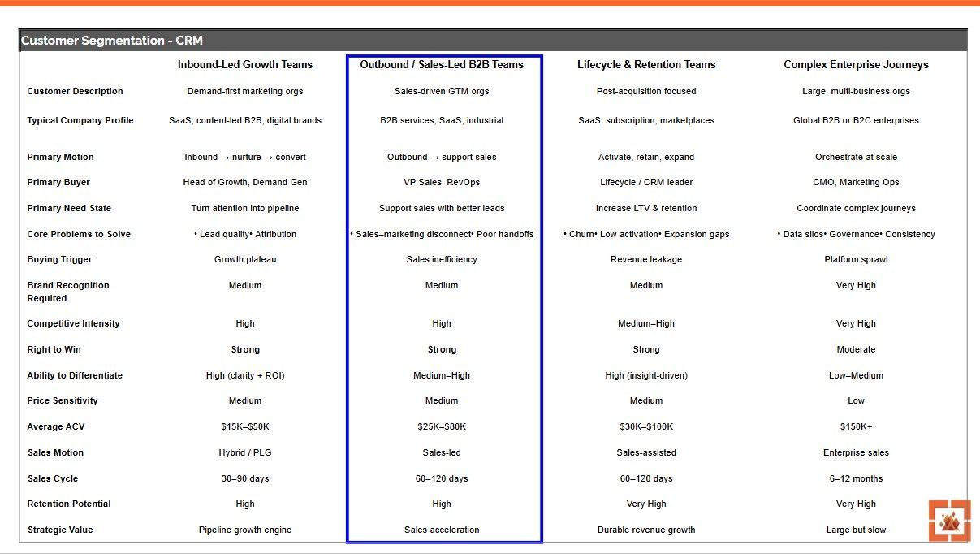980x554 pixels.
Task: Click the orange bar at the top edge
Action: (490, 3)
